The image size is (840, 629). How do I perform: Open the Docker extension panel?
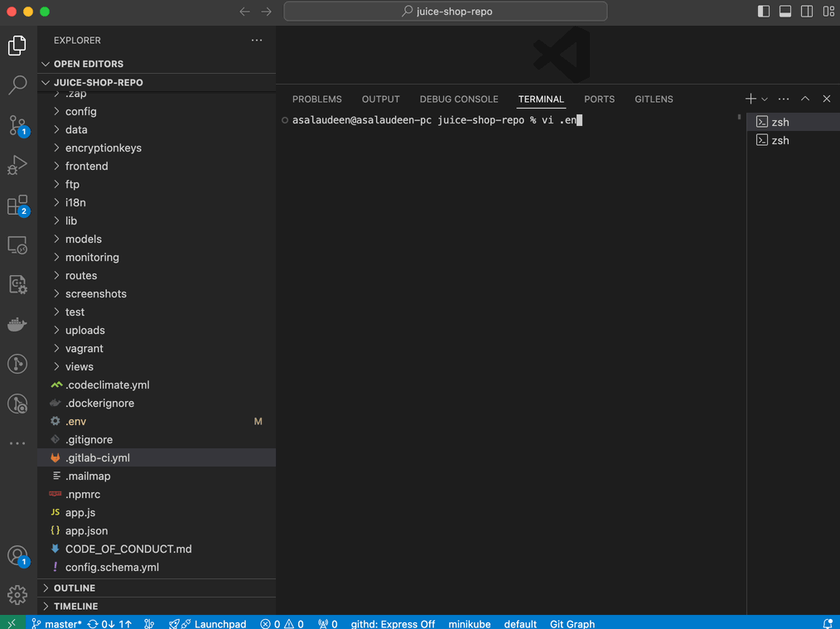tap(18, 323)
